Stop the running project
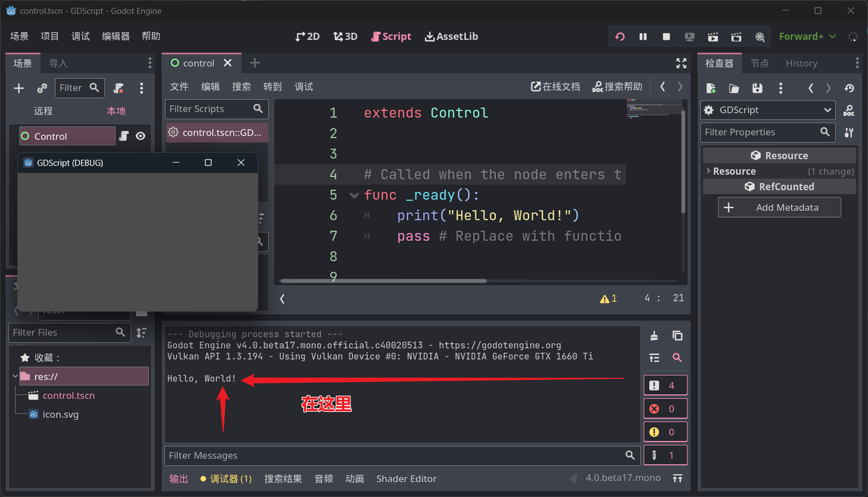Viewport: 868px width, 497px height. pyautogui.click(x=666, y=37)
